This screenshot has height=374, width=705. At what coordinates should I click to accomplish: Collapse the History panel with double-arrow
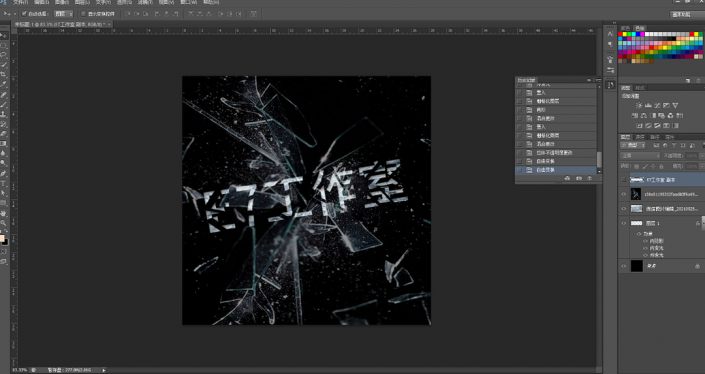[589, 80]
